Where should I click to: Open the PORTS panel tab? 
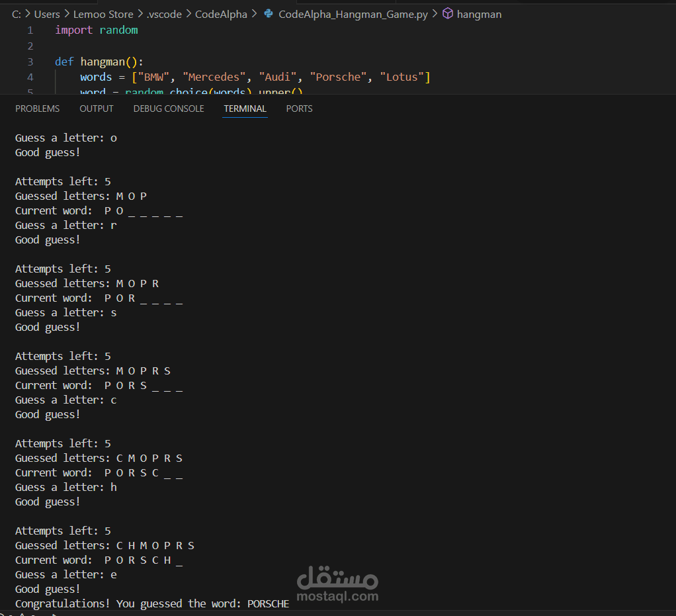point(299,109)
